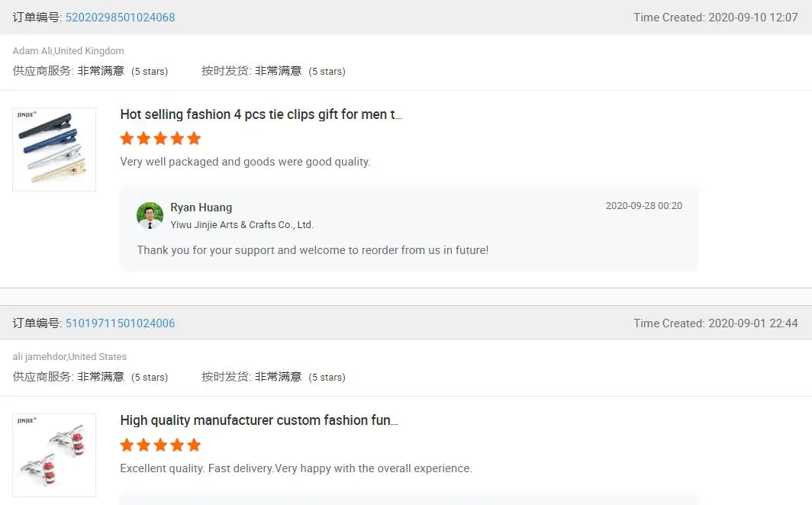Viewport: 812px width, 505px height.
Task: Click the Ryan Huang name
Action: coord(201,207)
